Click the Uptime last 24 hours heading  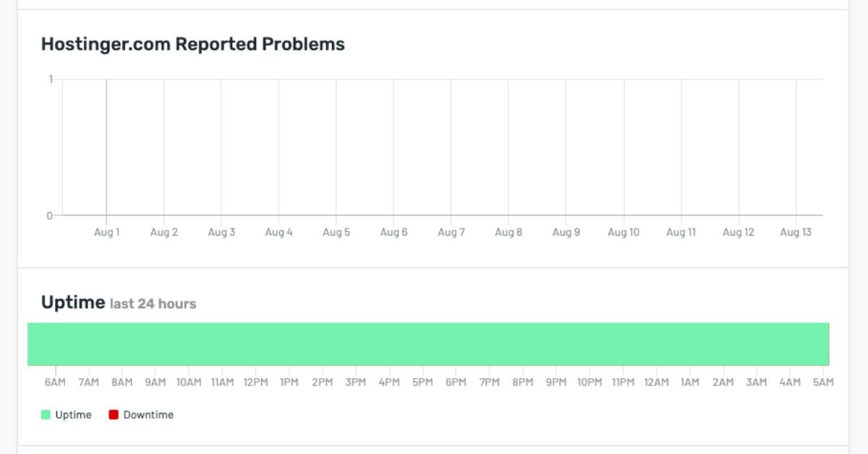tap(119, 302)
